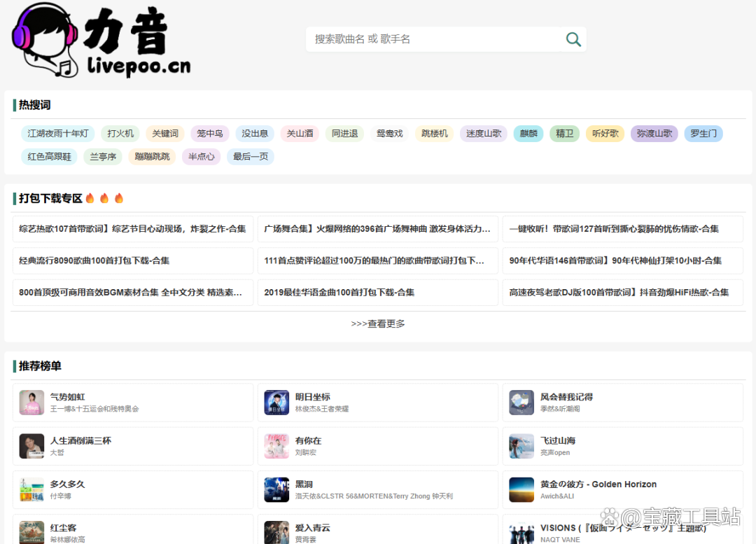Open the 查看更多 link for download packs

tap(378, 323)
